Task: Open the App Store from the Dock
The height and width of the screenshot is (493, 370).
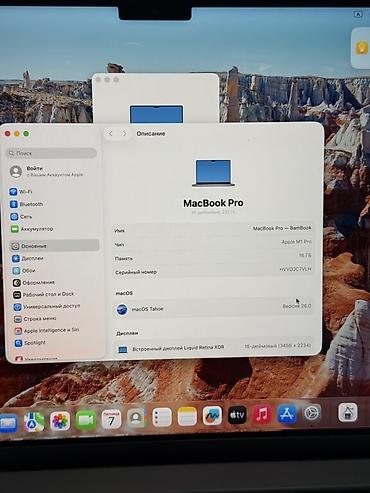Action: (287, 414)
